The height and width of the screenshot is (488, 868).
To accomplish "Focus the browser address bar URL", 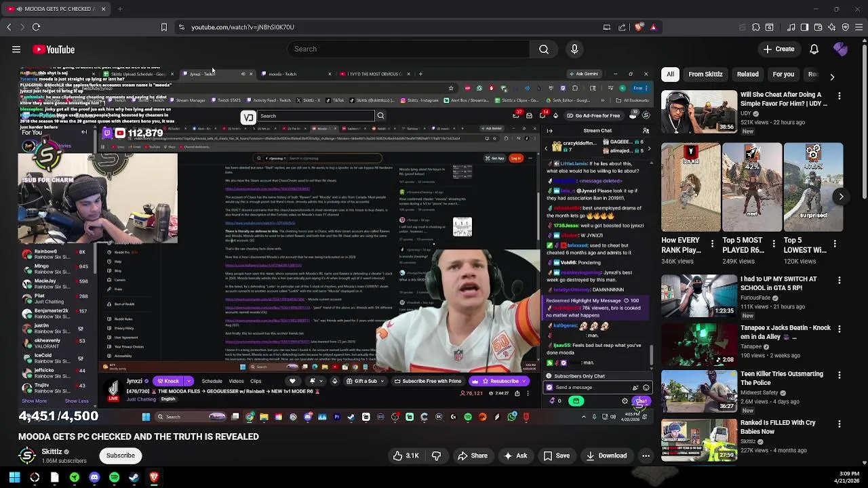I will click(x=243, y=27).
